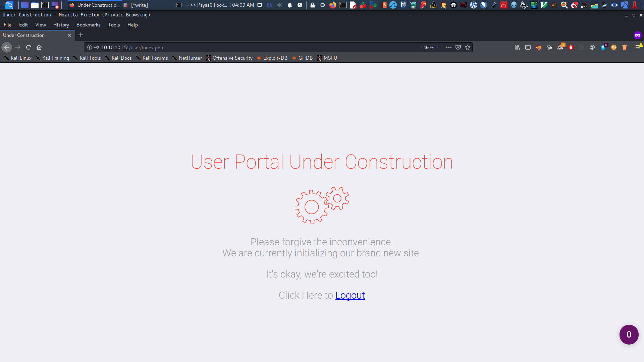Open the Kali Training bookmark
The image size is (644, 362).
[x=52, y=58]
